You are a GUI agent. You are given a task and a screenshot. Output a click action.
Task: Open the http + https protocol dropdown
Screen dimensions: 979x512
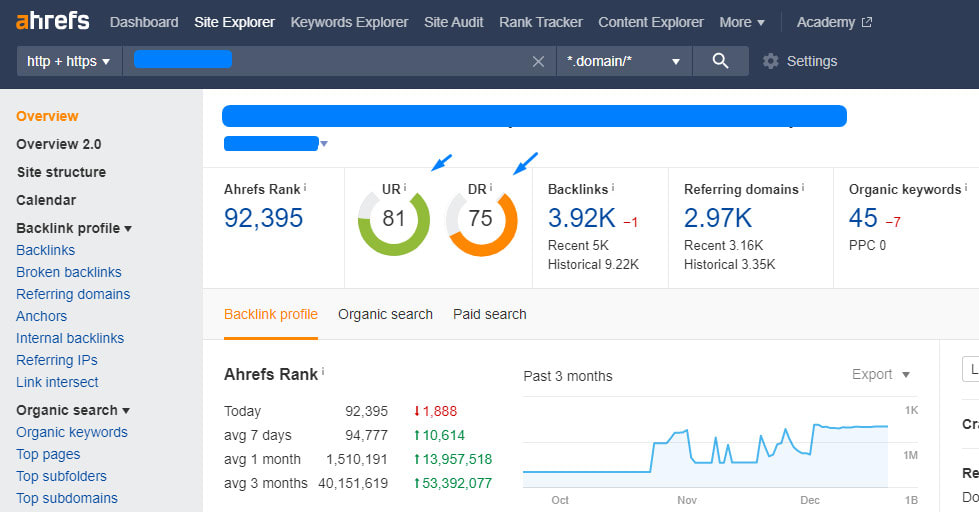click(68, 61)
